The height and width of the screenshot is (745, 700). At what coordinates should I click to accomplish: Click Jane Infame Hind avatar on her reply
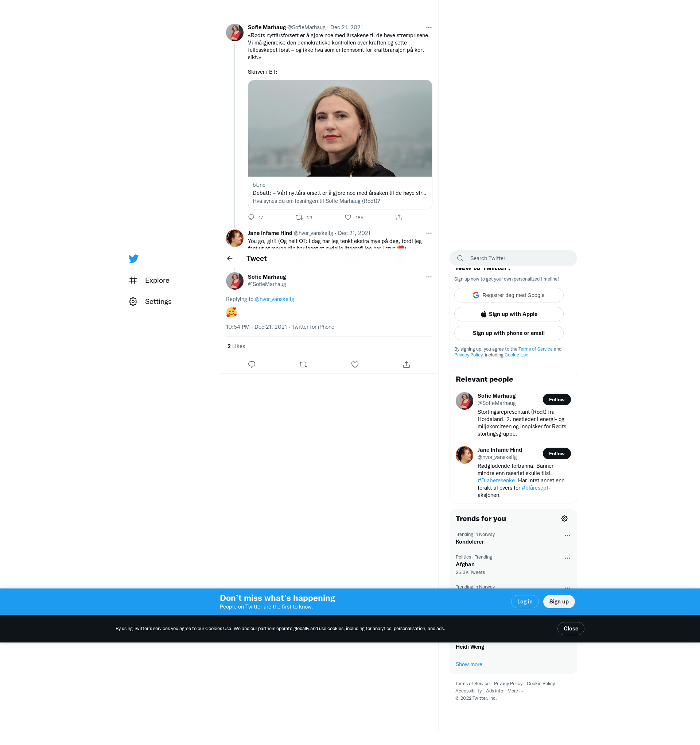[235, 238]
